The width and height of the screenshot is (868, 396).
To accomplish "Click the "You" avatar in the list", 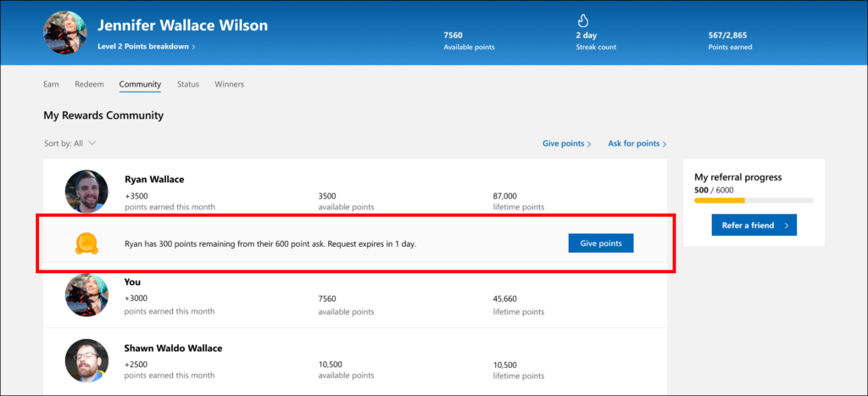I will (x=86, y=295).
